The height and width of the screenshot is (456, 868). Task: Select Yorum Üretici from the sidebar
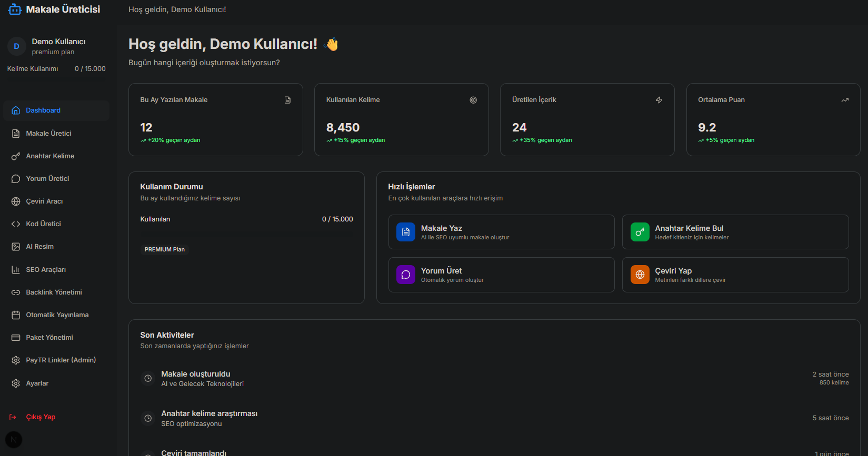[x=56, y=179]
